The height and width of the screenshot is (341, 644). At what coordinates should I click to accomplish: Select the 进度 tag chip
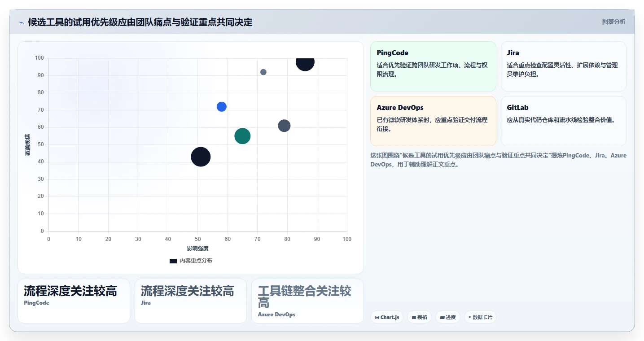(x=448, y=317)
